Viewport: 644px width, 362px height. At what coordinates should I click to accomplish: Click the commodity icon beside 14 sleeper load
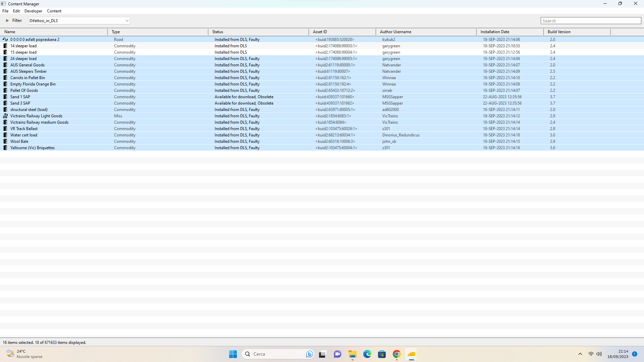tap(5, 46)
